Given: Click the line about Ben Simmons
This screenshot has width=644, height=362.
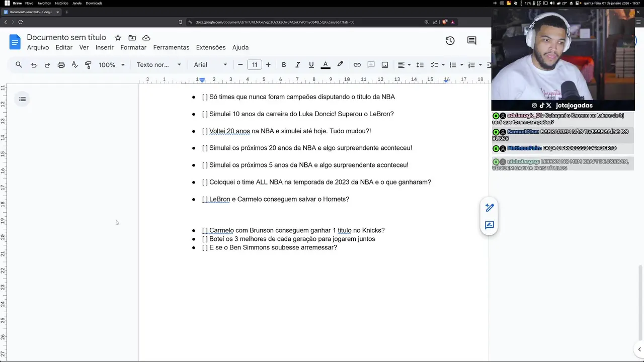Looking at the screenshot, I should 269,247.
